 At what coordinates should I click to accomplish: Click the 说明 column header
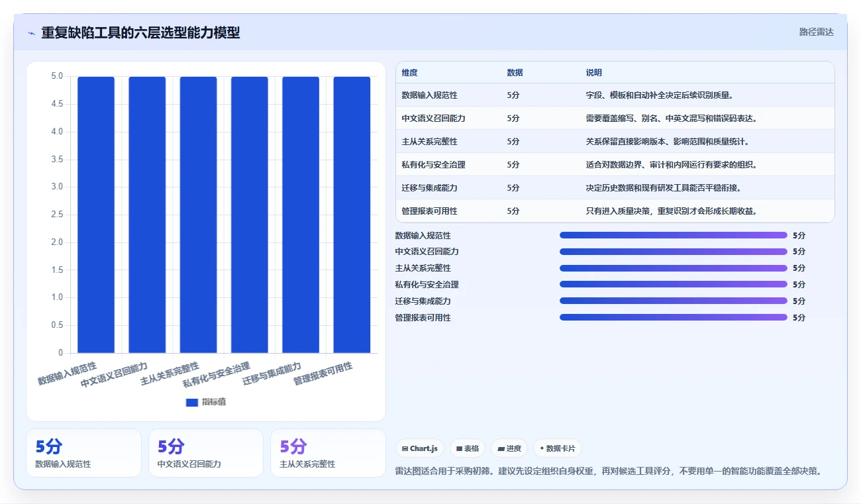593,73
